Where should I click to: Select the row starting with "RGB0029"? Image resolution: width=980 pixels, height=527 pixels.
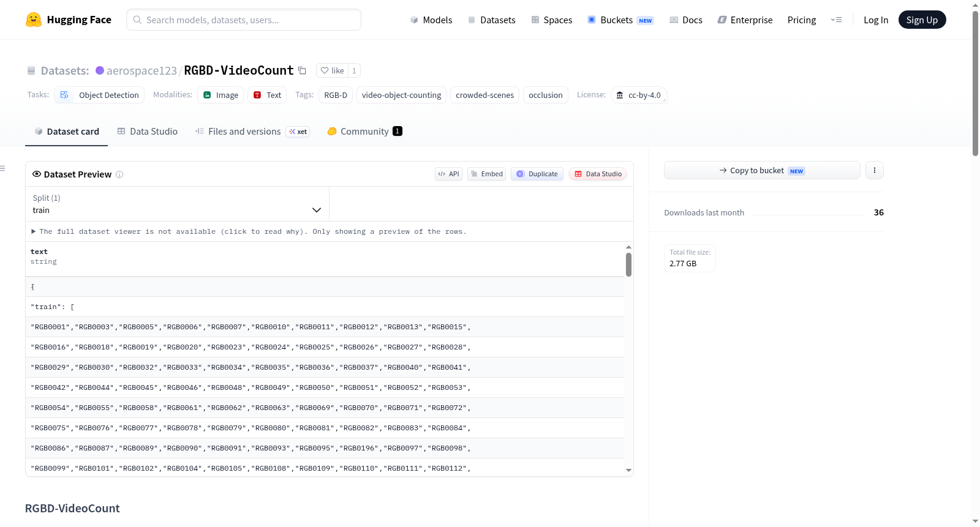pos(325,367)
